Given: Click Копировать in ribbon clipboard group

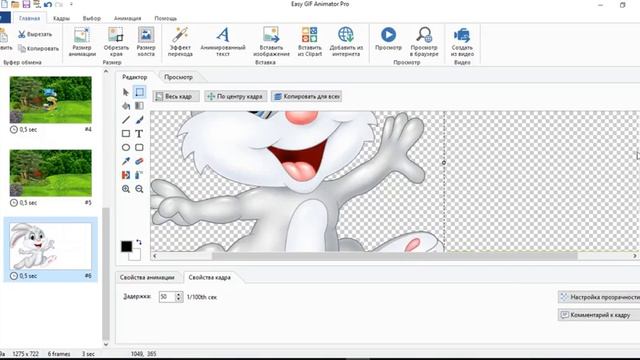Looking at the screenshot, I should tap(38, 49).
